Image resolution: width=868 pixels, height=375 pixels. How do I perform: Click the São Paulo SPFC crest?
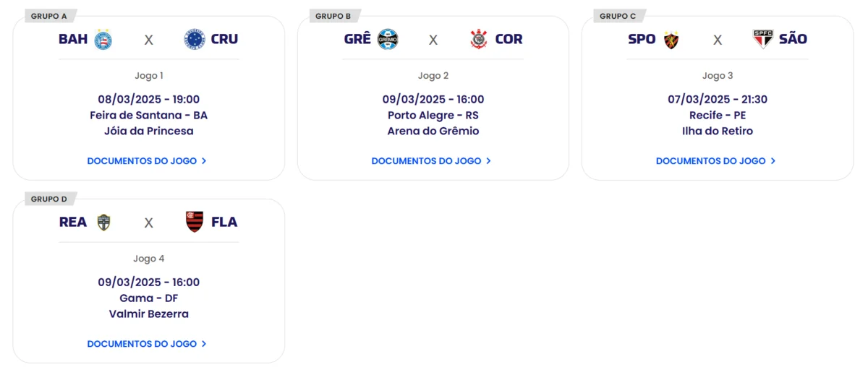coord(763,39)
